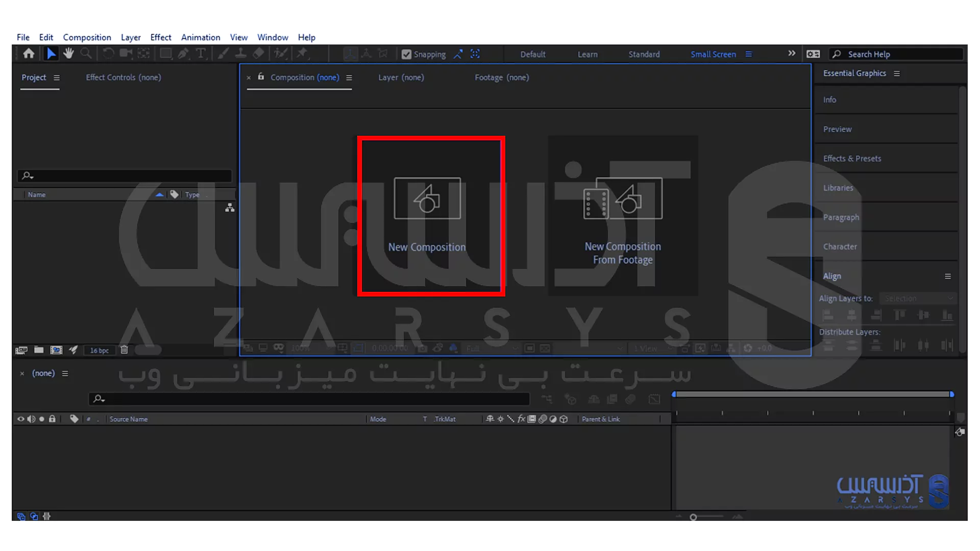Select the Pen tool
Viewport: 980px width, 551px height.
click(x=183, y=54)
